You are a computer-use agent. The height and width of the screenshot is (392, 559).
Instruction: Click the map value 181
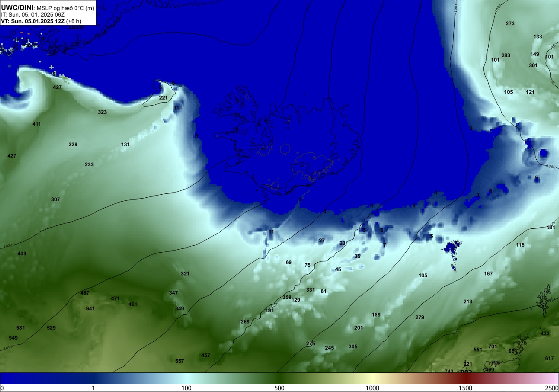click(x=269, y=310)
